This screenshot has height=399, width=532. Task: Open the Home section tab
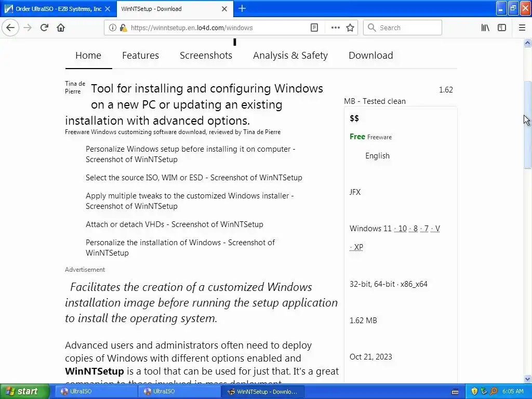[x=88, y=55]
